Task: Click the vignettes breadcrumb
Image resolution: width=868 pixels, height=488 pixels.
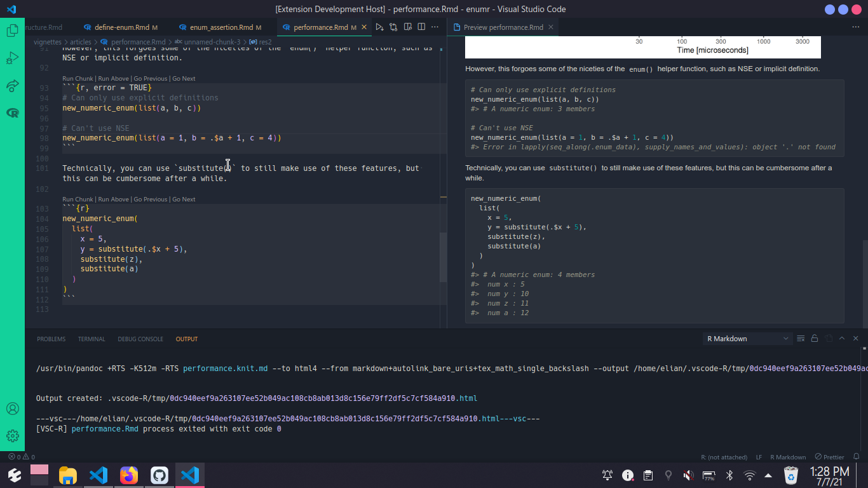Action: [x=47, y=42]
